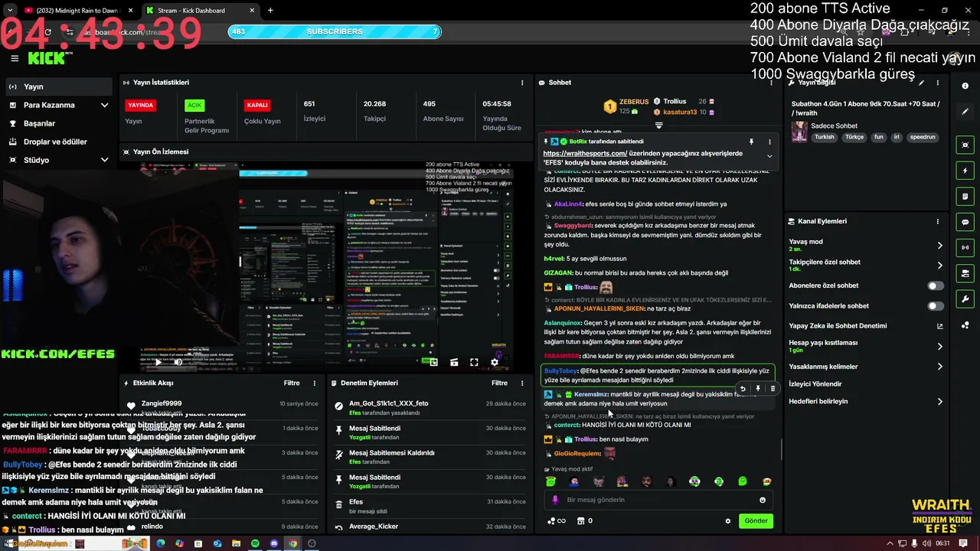Image resolution: width=980 pixels, height=551 pixels.
Task: Open OBS Studio from the taskbar
Action: pos(312,543)
